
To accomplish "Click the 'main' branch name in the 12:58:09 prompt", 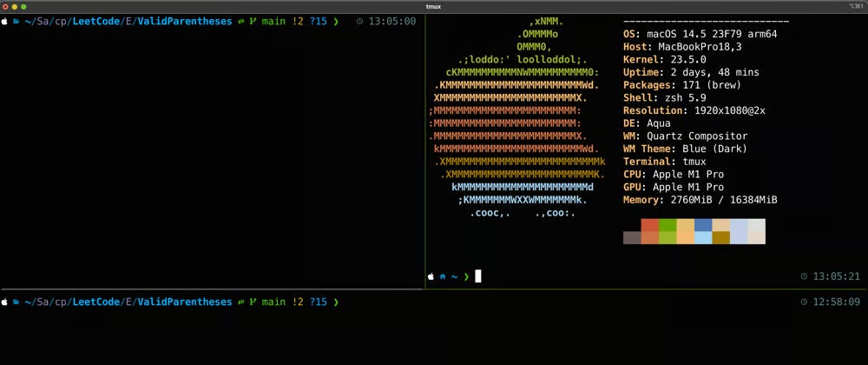I will tap(273, 302).
